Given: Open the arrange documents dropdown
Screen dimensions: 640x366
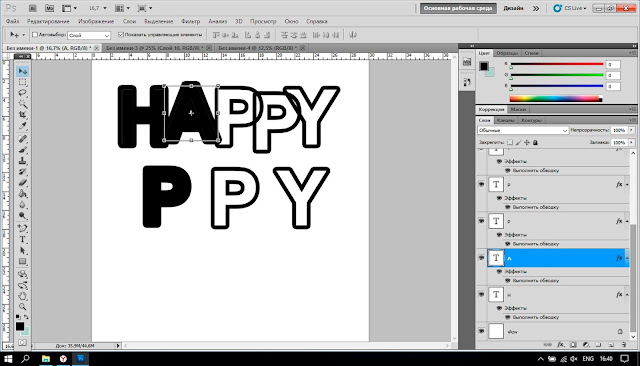Looking at the screenshot, I should click(x=122, y=8).
